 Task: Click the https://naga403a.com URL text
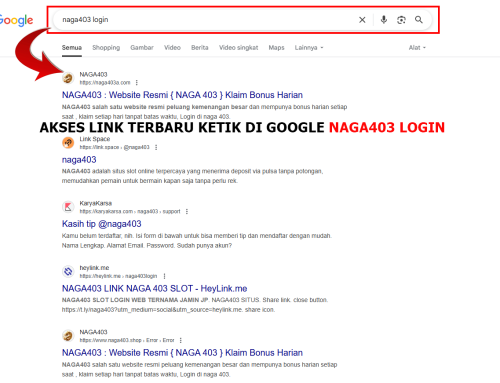click(x=105, y=82)
